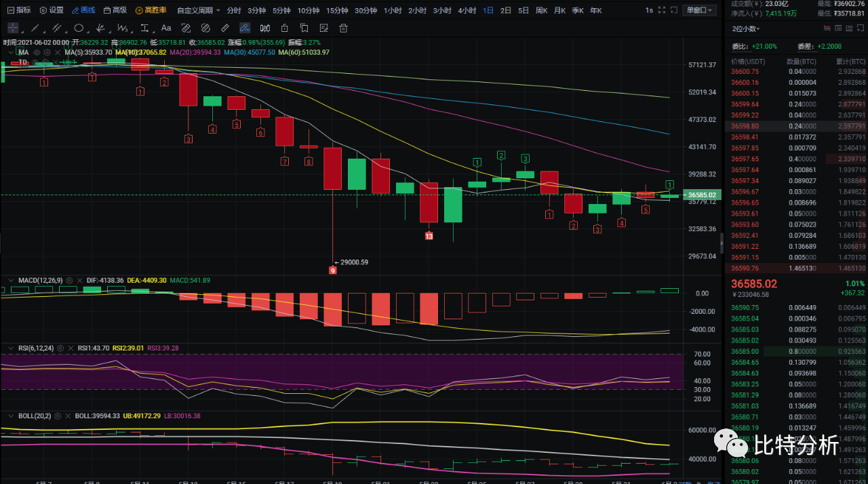
Task: Select the Aa text annotation tool
Action: click(166, 28)
